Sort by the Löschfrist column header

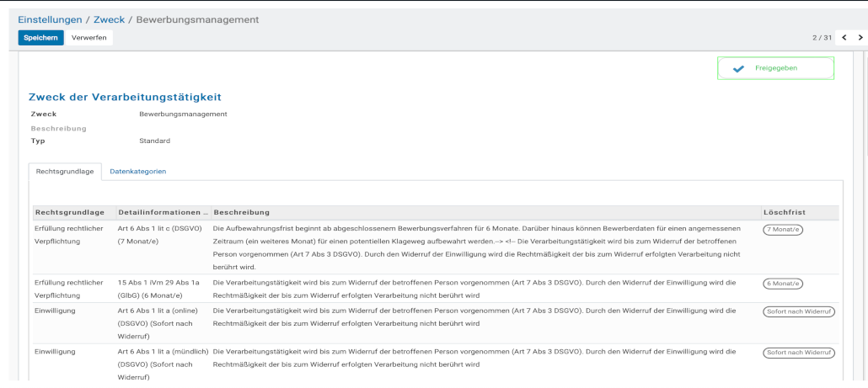point(785,212)
